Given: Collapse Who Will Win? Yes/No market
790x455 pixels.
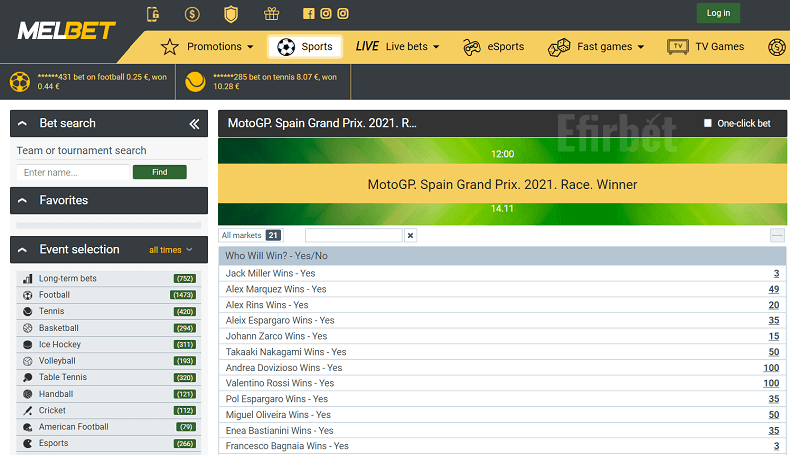Looking at the screenshot, I should point(502,256).
